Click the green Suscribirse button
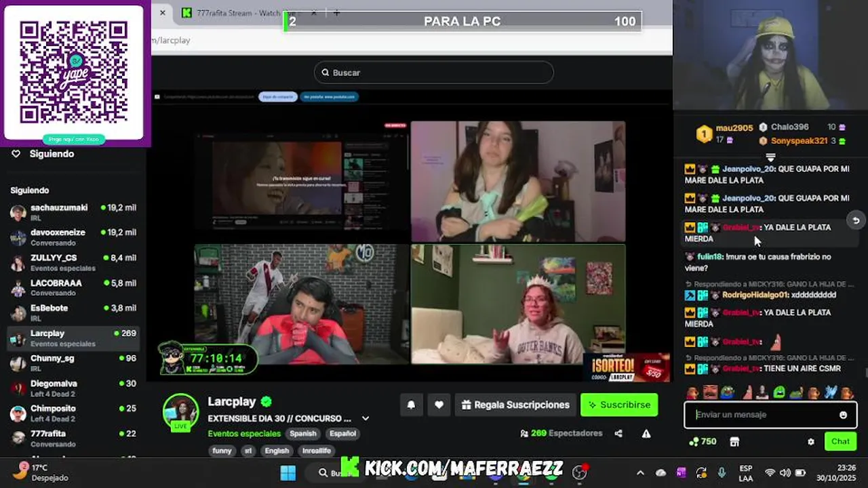 619,405
